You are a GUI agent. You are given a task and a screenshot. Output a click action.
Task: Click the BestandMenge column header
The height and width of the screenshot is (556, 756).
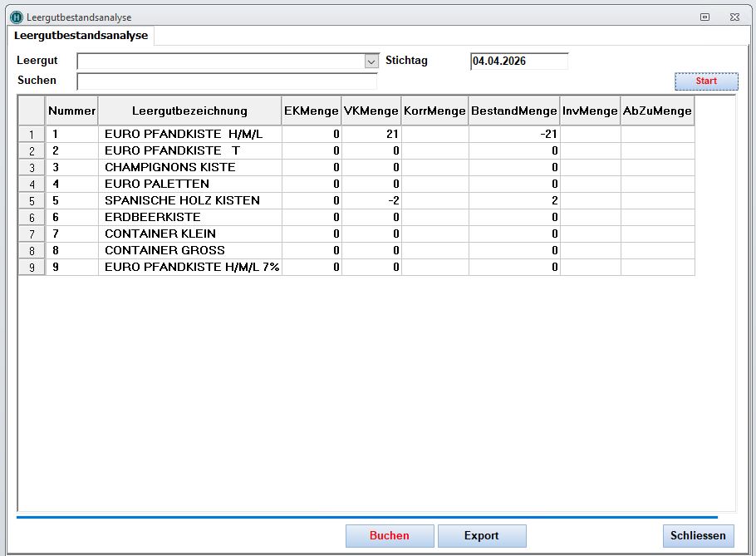pos(513,111)
